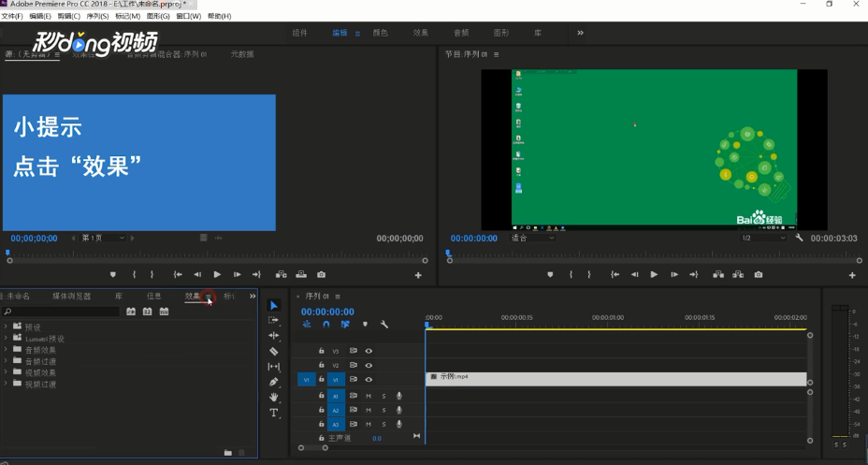The image size is (868, 465).
Task: Expand the Lumetri预设 folder
Action: pyautogui.click(x=6, y=338)
